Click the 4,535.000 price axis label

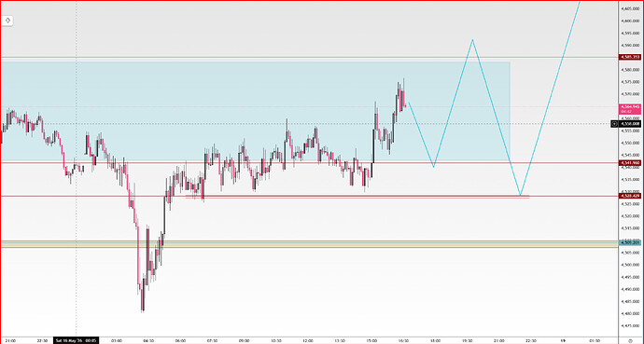click(630, 180)
